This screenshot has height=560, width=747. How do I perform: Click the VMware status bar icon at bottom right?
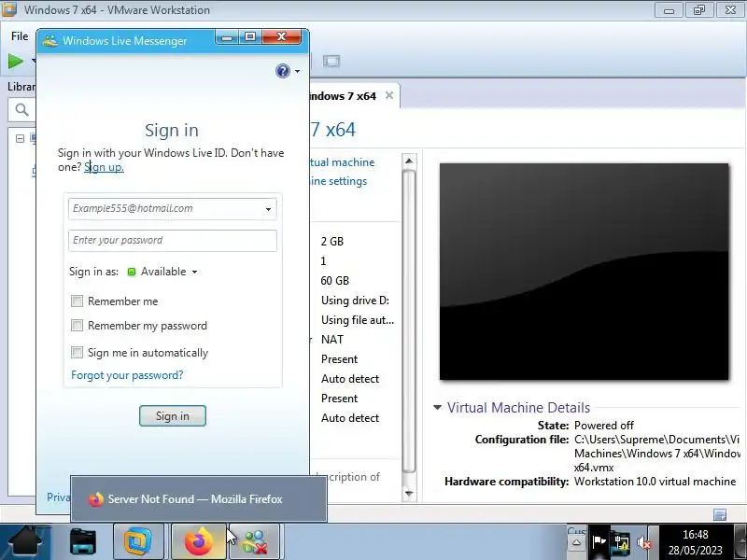(x=720, y=515)
